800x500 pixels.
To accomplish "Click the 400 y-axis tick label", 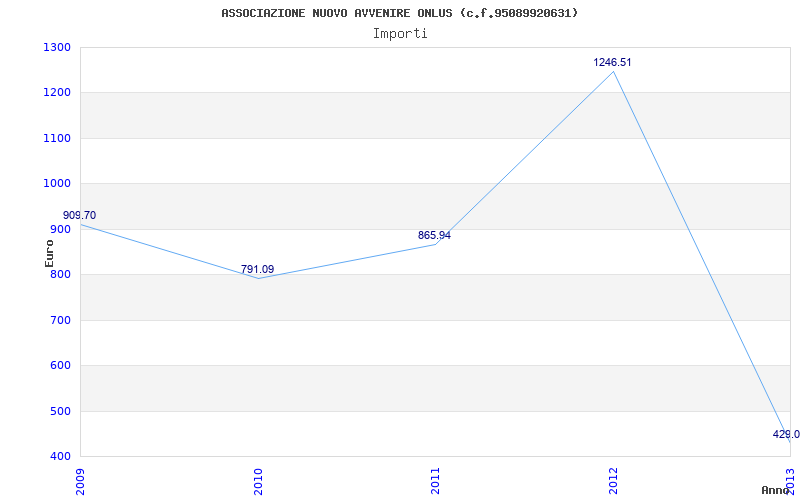I will (60, 457).
